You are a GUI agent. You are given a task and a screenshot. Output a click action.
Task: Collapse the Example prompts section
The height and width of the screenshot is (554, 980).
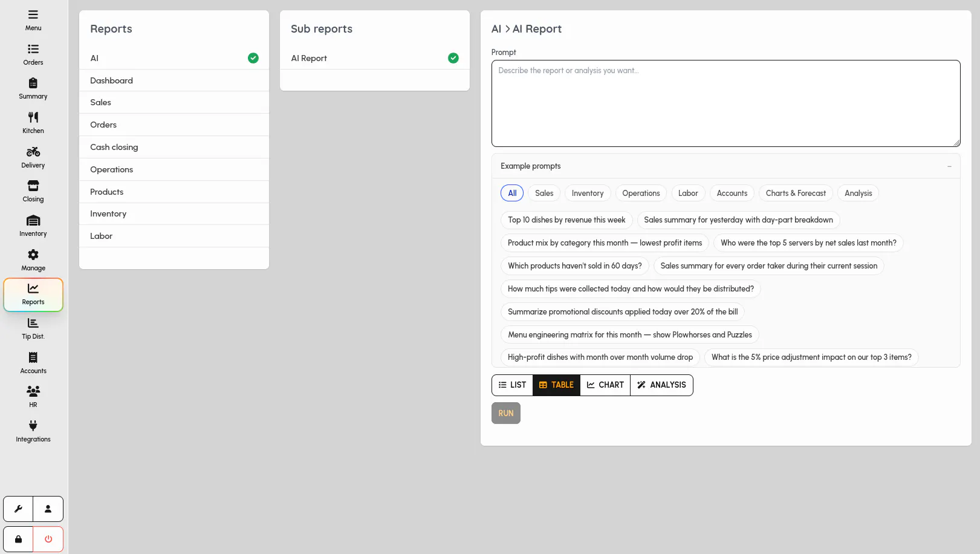[x=949, y=166]
